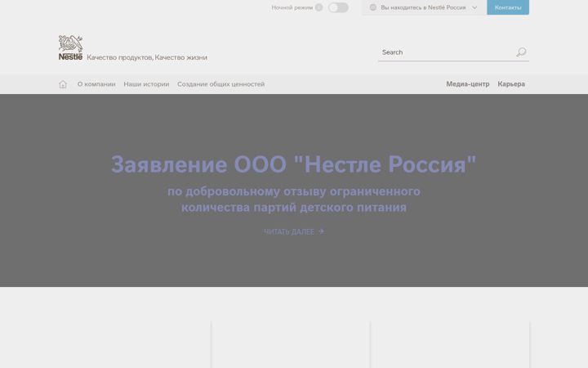Go to the Медиа-центр section
The width and height of the screenshot is (588, 368).
coord(468,84)
